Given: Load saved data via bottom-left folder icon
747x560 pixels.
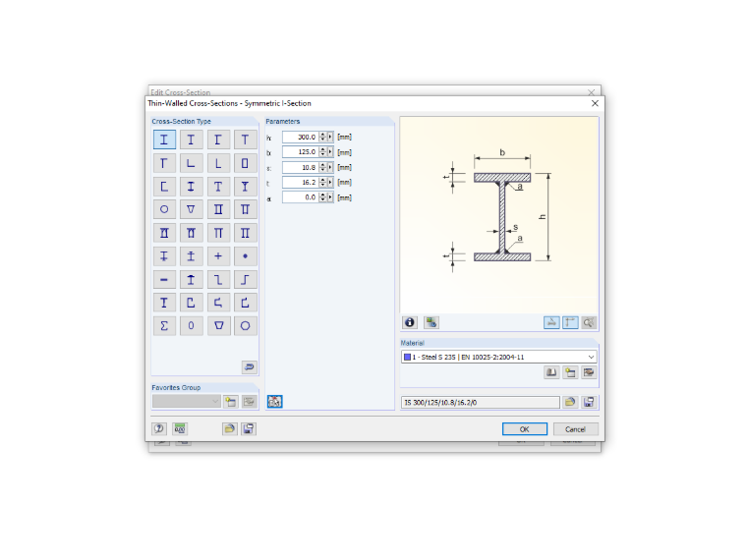Looking at the screenshot, I should point(229,428).
